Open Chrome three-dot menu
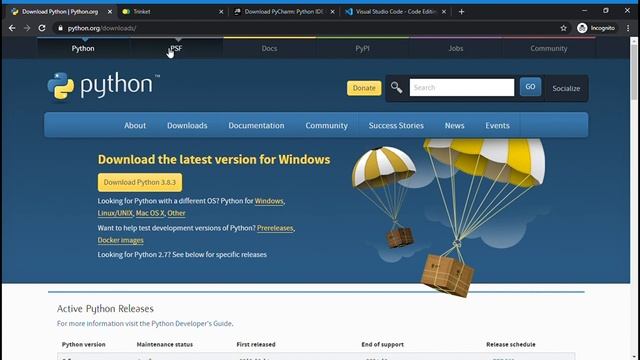This screenshot has height=360, width=640. [x=628, y=28]
